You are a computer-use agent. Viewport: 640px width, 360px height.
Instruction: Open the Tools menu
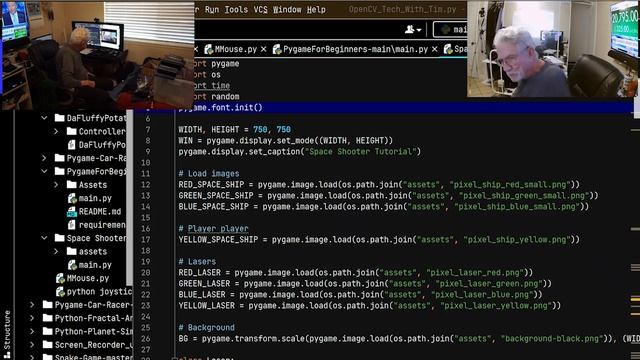236,9
